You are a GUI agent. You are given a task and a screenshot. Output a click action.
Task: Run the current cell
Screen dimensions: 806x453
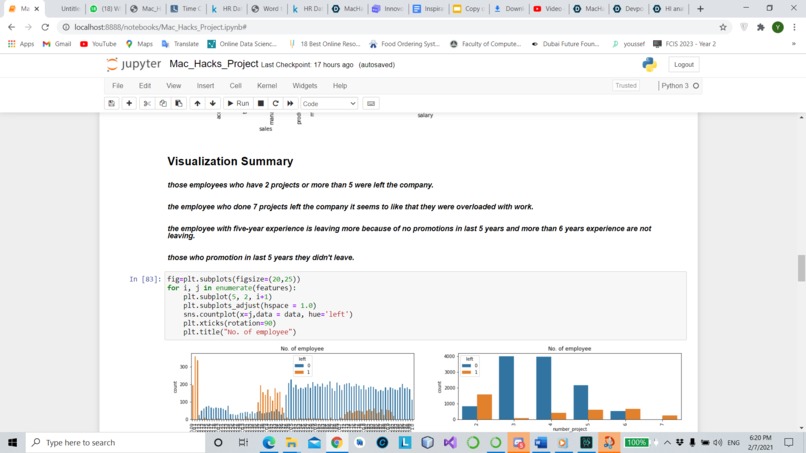[238, 103]
